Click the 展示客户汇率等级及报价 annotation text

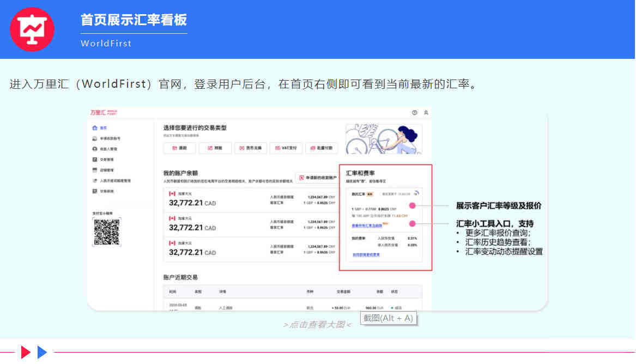coord(499,206)
